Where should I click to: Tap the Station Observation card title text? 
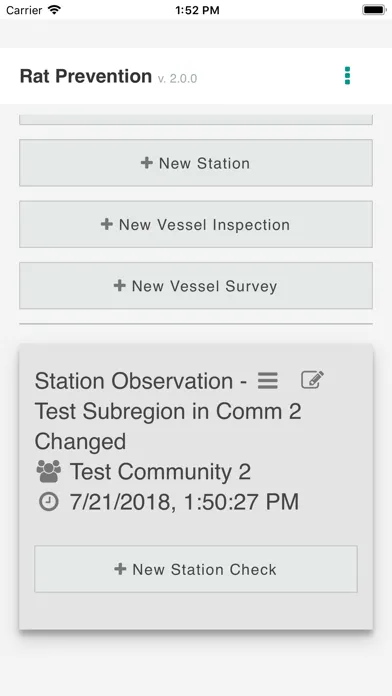pos(168,411)
